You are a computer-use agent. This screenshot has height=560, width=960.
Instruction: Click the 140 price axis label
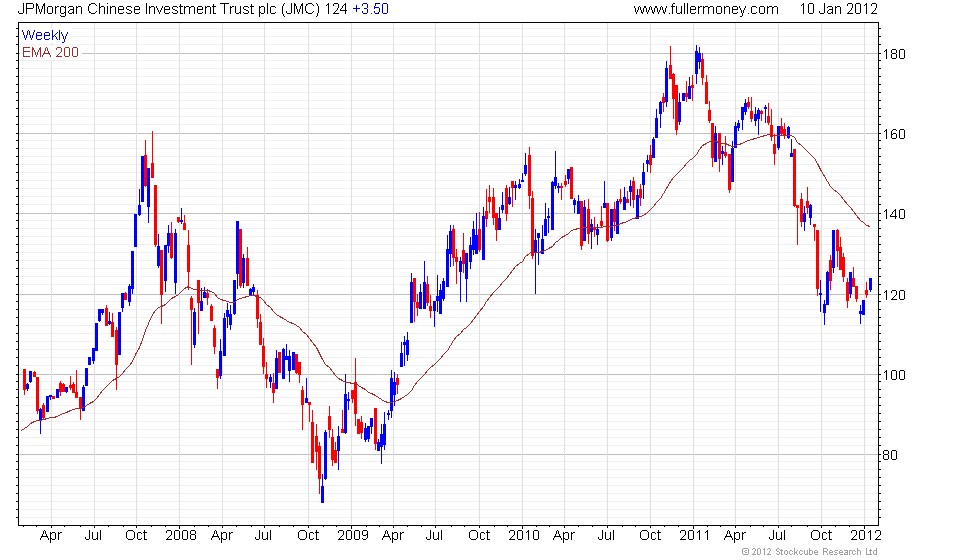point(893,214)
